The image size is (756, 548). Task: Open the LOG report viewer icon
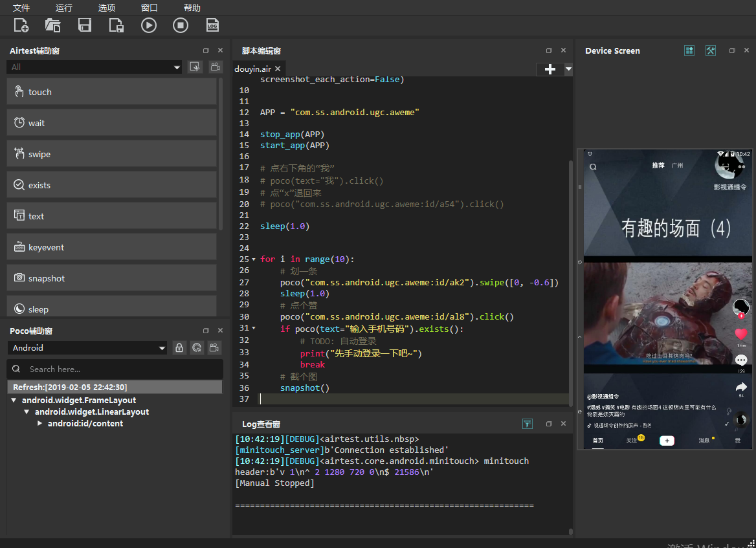point(212,25)
